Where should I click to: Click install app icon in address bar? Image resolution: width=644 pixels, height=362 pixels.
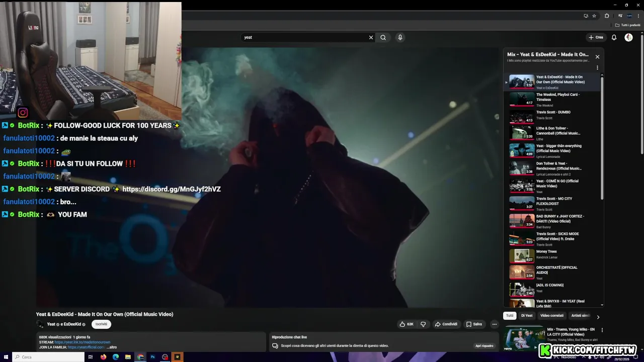[x=586, y=16]
